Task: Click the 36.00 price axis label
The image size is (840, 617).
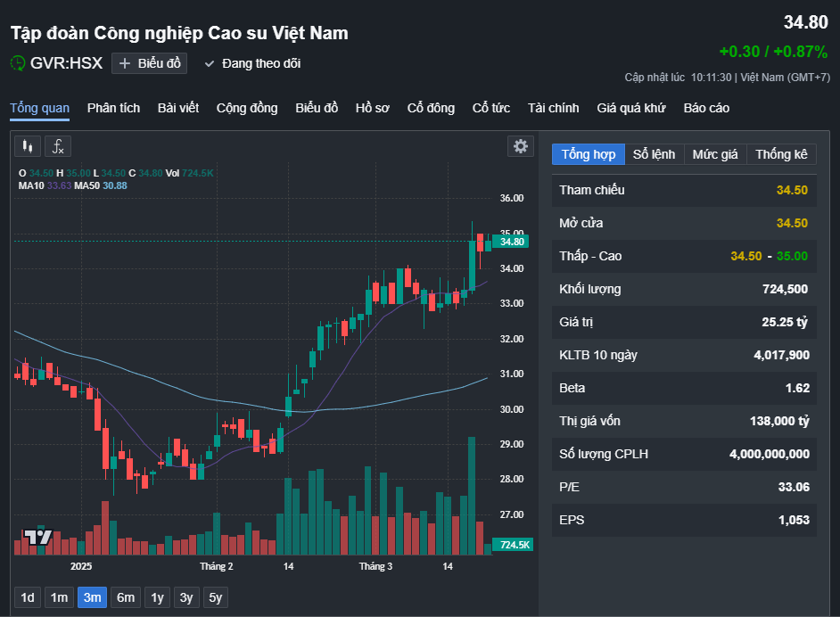Action: [512, 198]
